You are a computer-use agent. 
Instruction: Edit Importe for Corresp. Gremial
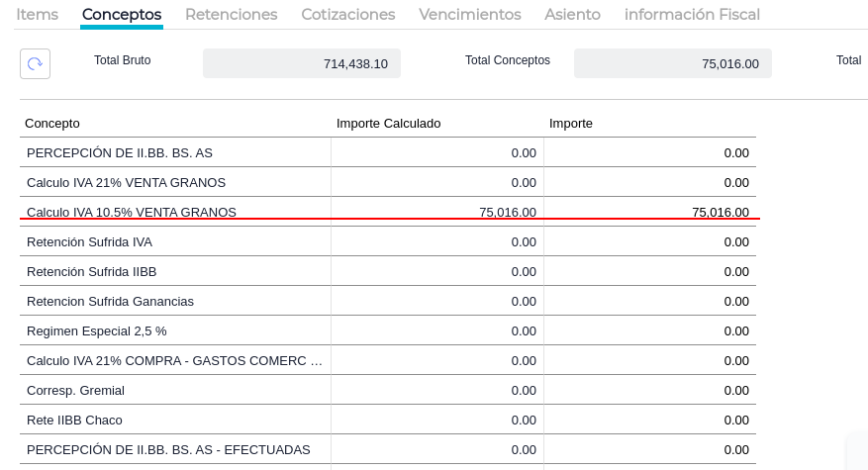[650, 391]
